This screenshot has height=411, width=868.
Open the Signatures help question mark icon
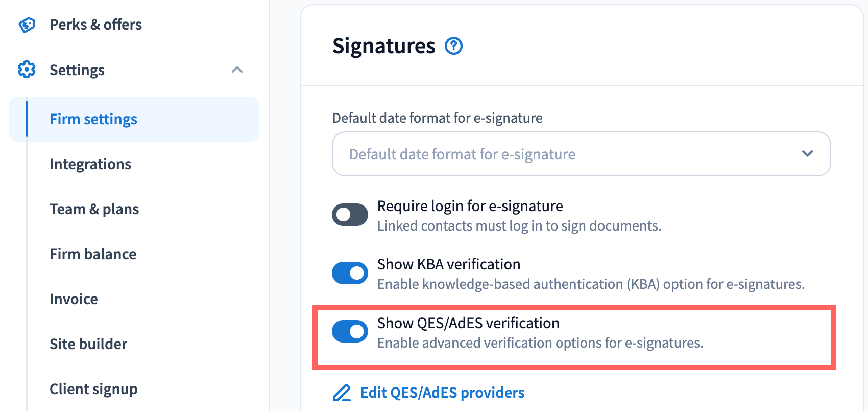click(x=453, y=46)
